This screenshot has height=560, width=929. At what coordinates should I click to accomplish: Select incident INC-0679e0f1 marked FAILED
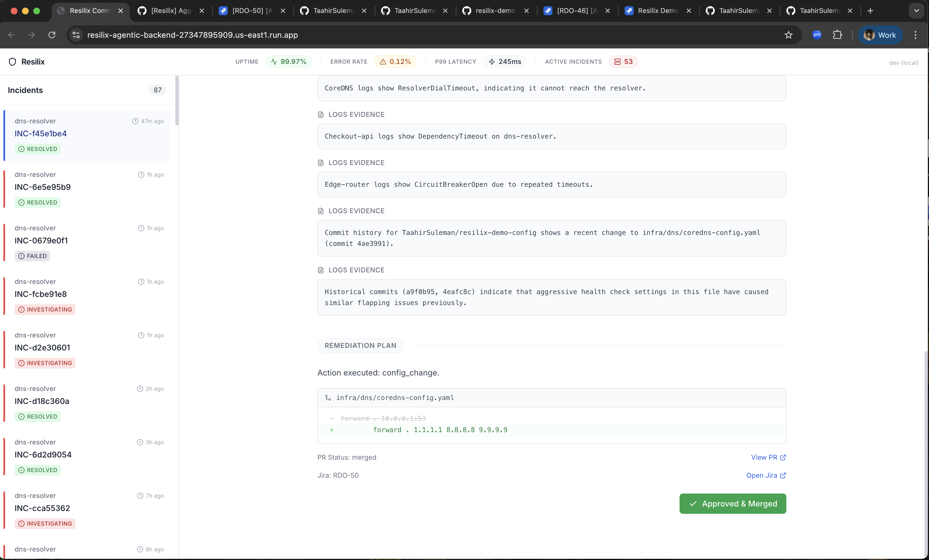tap(41, 241)
